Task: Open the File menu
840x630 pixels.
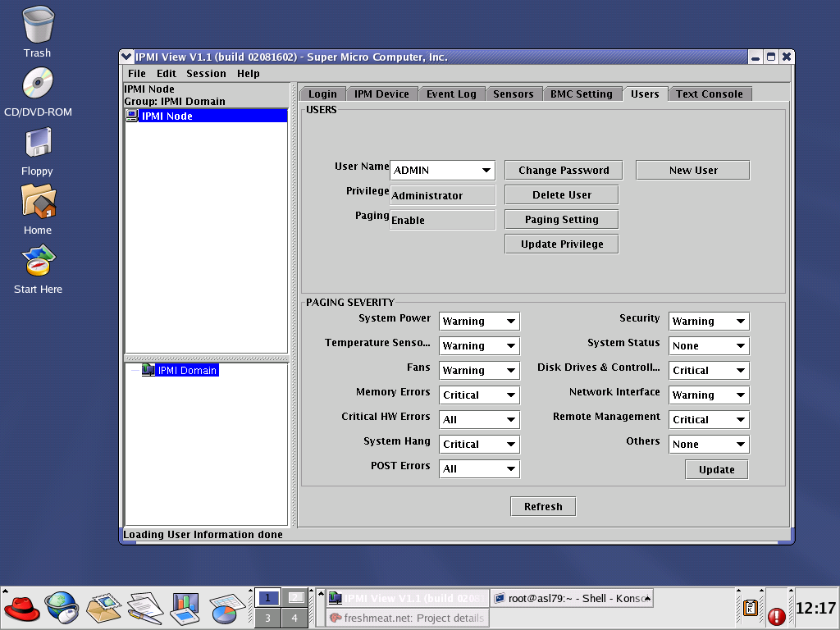Action: [137, 73]
